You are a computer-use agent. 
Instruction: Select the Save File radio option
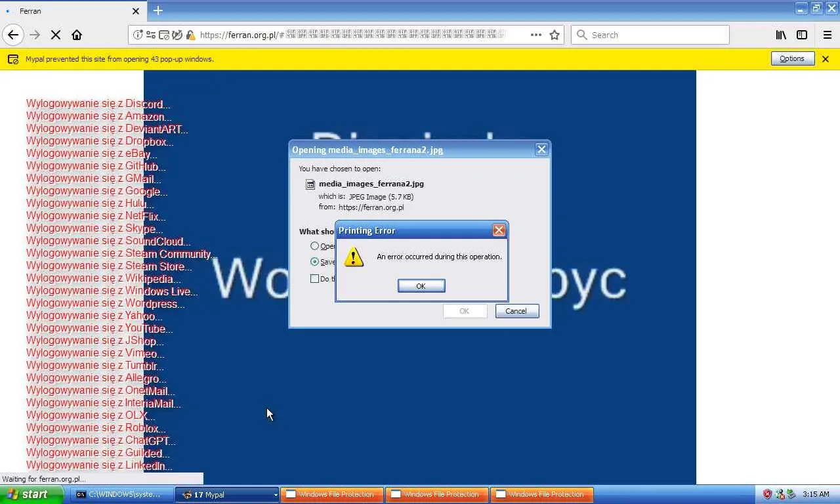click(315, 262)
